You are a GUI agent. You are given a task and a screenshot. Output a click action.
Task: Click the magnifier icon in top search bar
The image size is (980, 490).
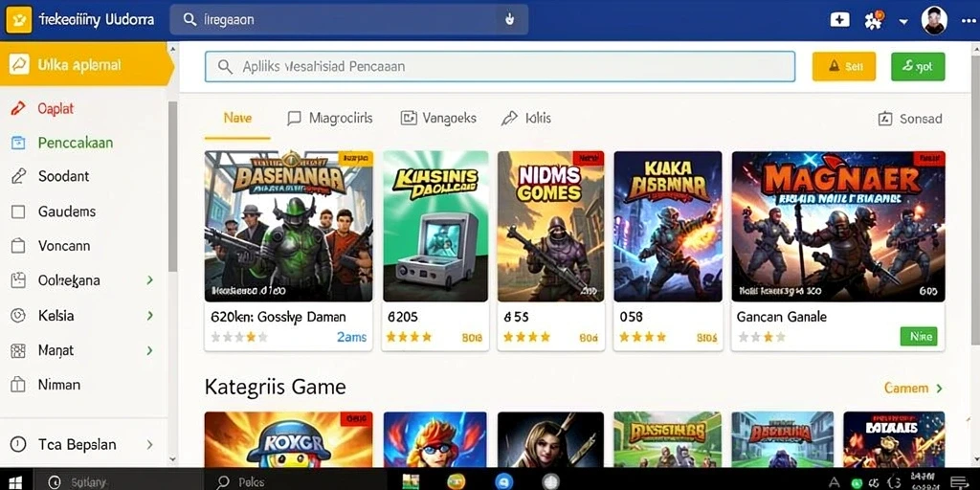[190, 19]
